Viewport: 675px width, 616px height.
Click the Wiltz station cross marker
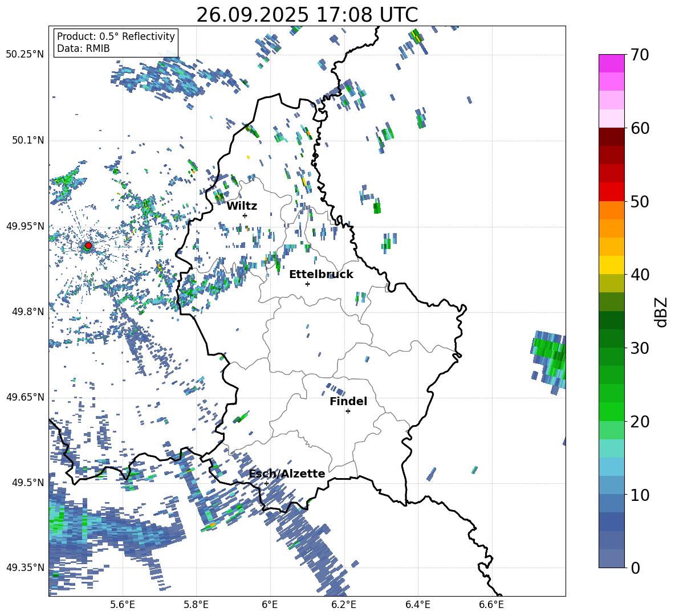pyautogui.click(x=245, y=215)
